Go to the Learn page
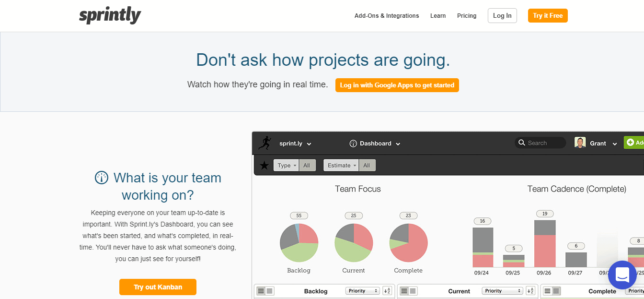The image size is (644, 299). [x=438, y=16]
